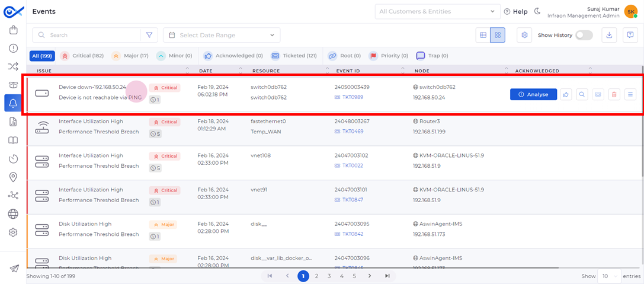Delete the Device down event with trash icon
The width and height of the screenshot is (644, 284).
tap(614, 94)
